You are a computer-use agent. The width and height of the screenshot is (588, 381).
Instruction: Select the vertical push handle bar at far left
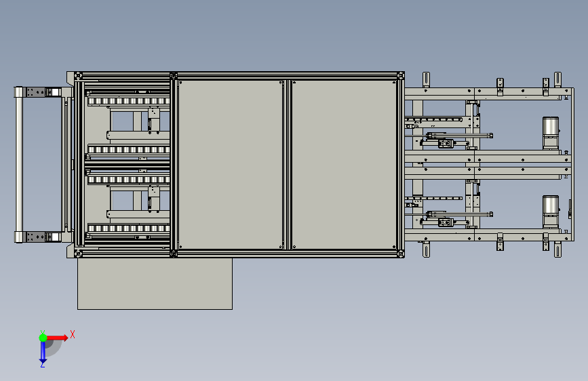point(19,165)
